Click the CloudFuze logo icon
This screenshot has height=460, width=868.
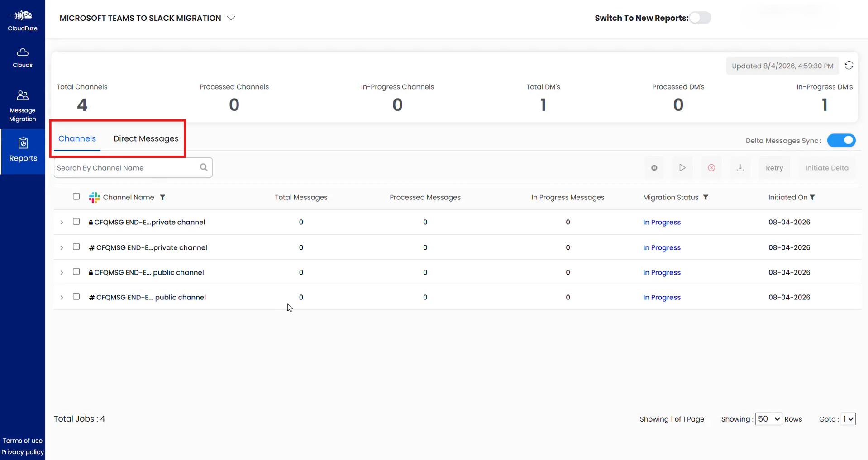tap(22, 16)
